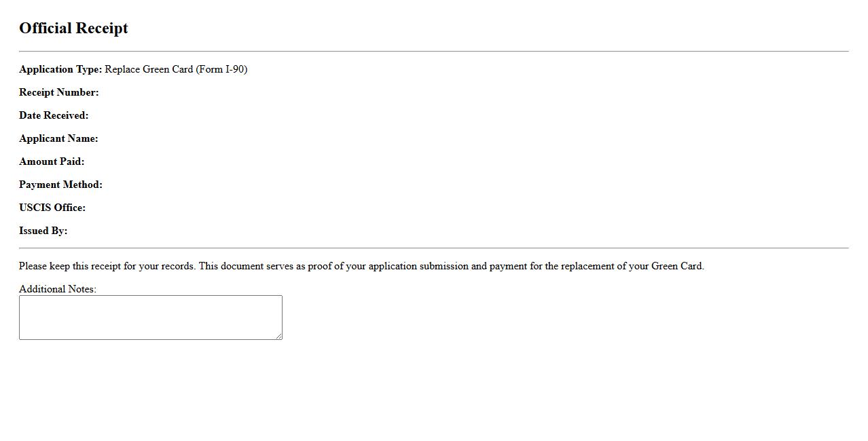868x441 pixels.
Task: Click inside the Additional Notes text area
Action: tap(150, 318)
